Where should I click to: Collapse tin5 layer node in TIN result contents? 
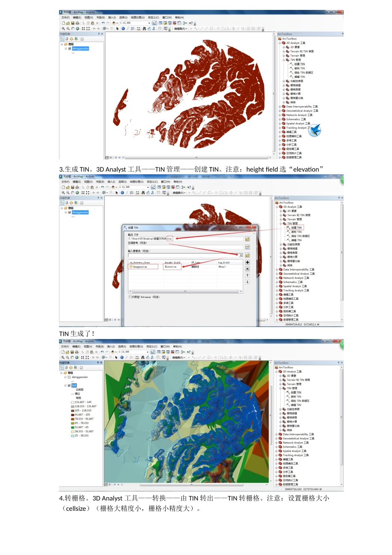(65, 385)
